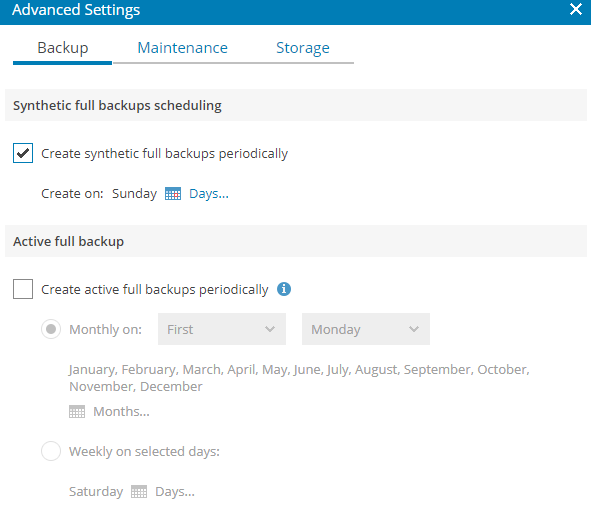Click the calendar icon next to Sunday
Screen dimensions: 591x518
click(x=173, y=193)
